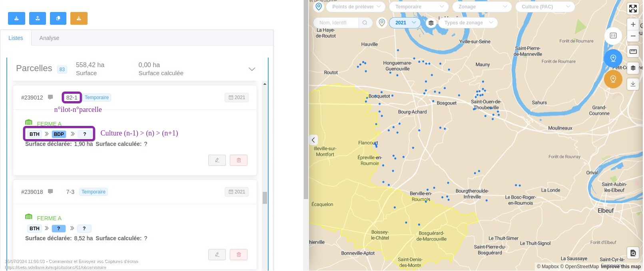This screenshot has width=644, height=271.
Task: Select the Listes tab
Action: (x=16, y=38)
